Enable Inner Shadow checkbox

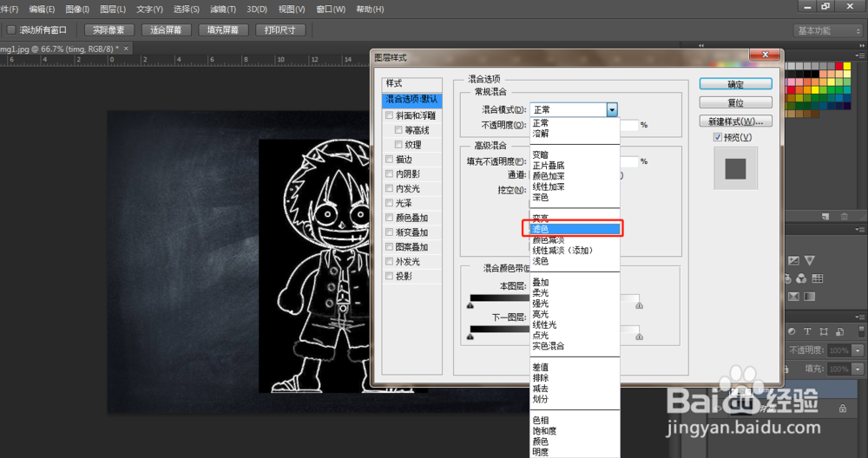pyautogui.click(x=389, y=173)
